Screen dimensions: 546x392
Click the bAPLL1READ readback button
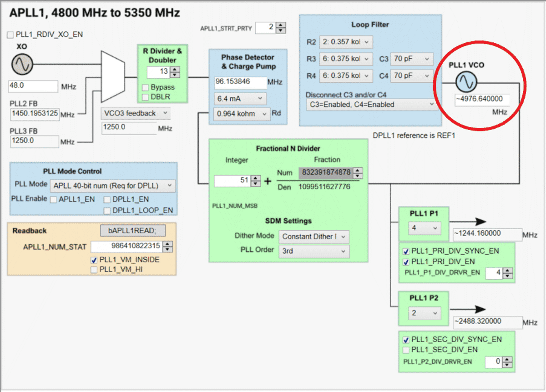[132, 231]
